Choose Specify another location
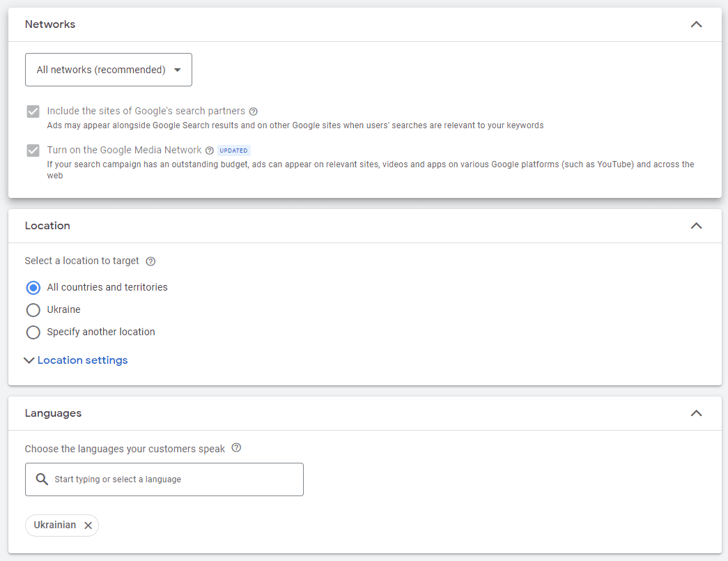728x561 pixels. (x=33, y=332)
